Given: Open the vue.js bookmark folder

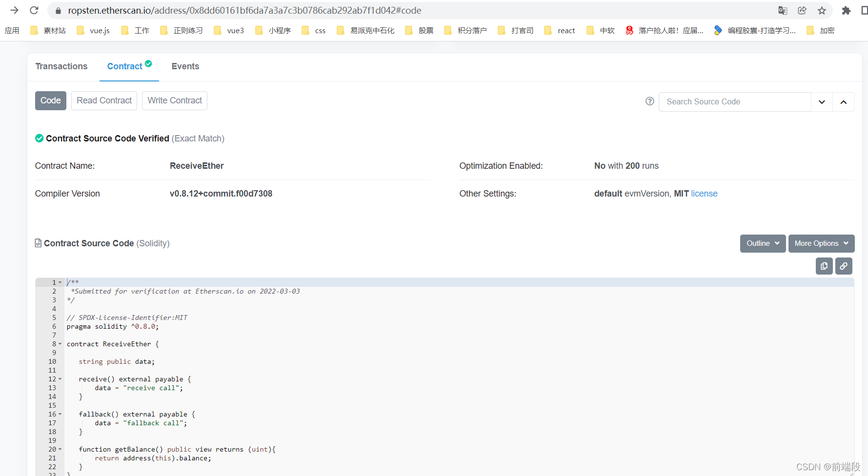Looking at the screenshot, I should click(x=93, y=30).
